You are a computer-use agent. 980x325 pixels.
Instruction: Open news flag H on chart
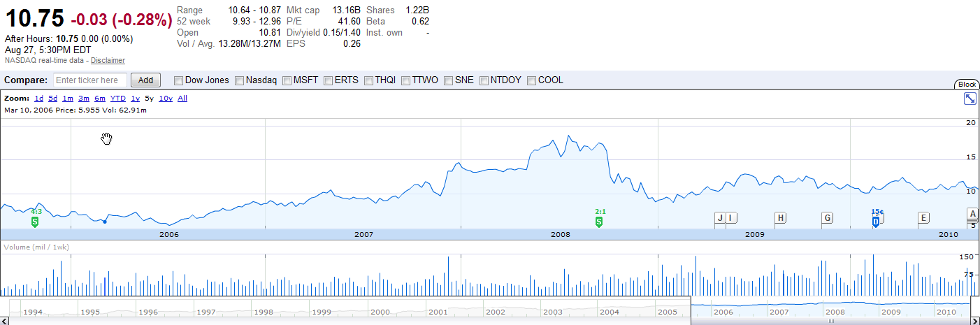tap(781, 218)
